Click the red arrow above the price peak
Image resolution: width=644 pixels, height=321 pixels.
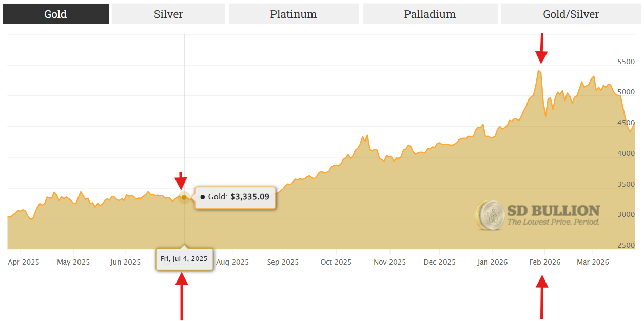(541, 49)
